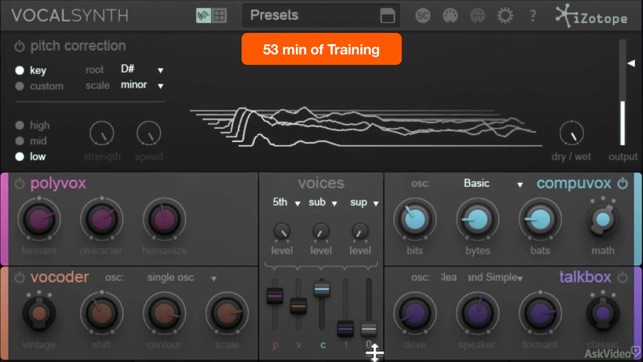643x362 pixels.
Task: Click the pitch correction speed knob
Action: click(x=149, y=133)
